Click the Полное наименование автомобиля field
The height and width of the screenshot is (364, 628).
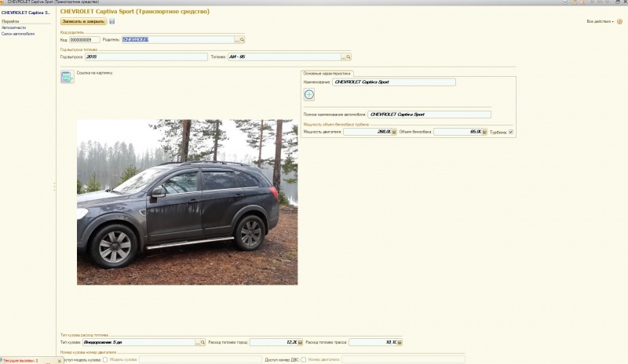pyautogui.click(x=429, y=115)
